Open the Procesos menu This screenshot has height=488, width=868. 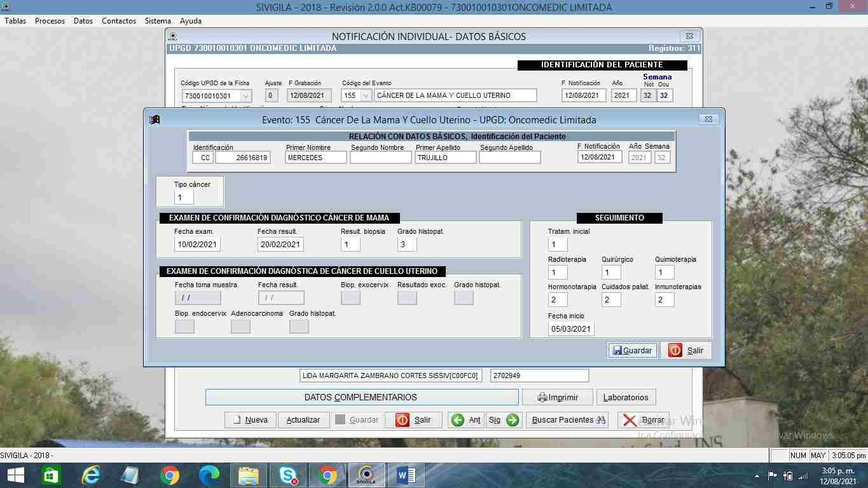coord(50,21)
